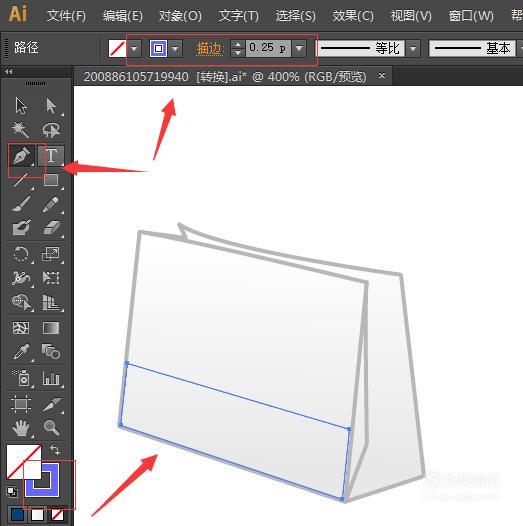523x526 pixels.
Task: Close the 200886105719940 document tab
Action: pos(381,75)
